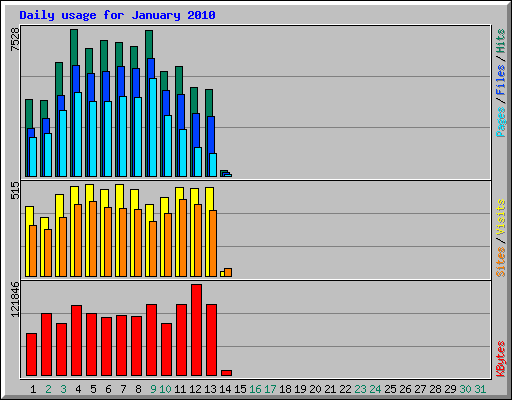Click day 22 on the x-axis
Screen dimensions: 512x400
tap(345, 389)
